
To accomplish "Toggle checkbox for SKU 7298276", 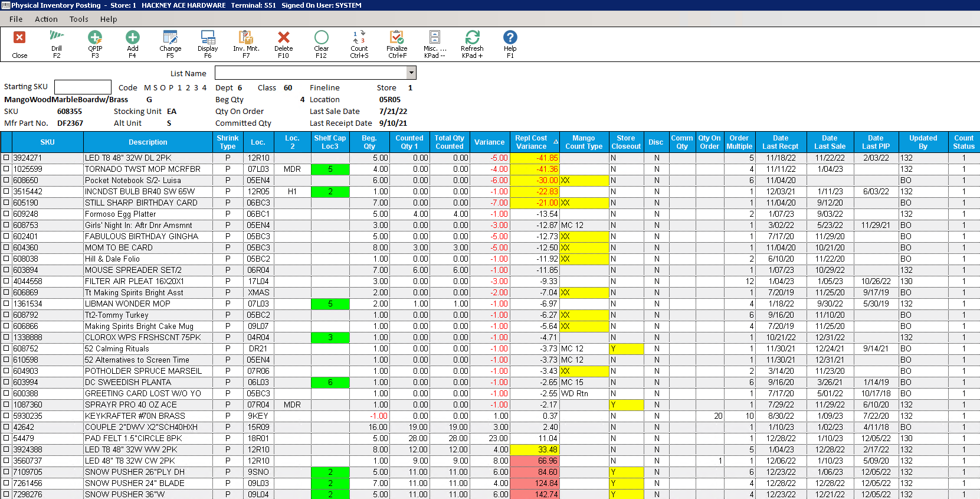I will tap(6, 494).
